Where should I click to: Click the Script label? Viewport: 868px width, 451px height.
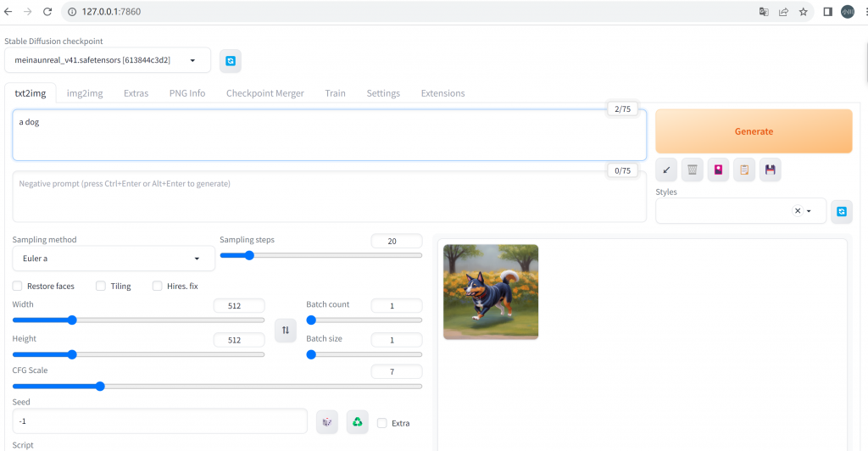point(23,445)
